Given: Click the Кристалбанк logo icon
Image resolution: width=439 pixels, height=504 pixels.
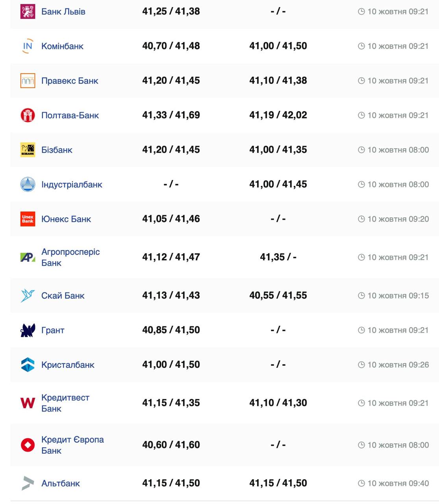Looking at the screenshot, I should coord(28,365).
